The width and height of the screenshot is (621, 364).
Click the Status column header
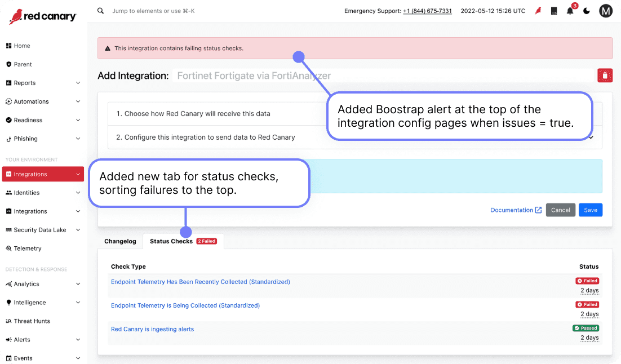[589, 267]
